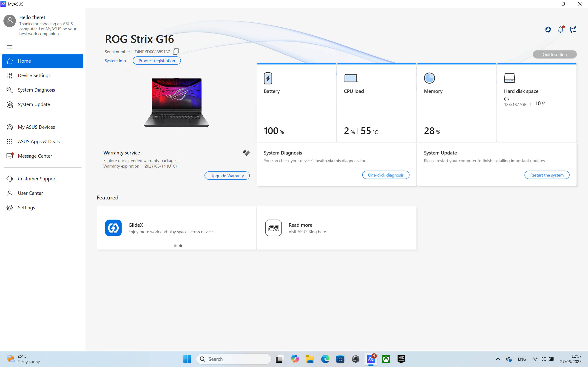The height and width of the screenshot is (367, 588).
Task: Click the Memory pie chart icon
Action: [429, 78]
